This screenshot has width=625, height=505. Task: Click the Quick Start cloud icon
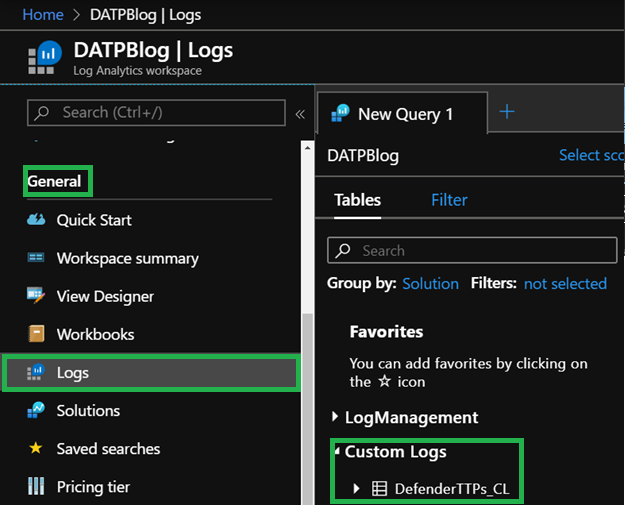coord(37,220)
